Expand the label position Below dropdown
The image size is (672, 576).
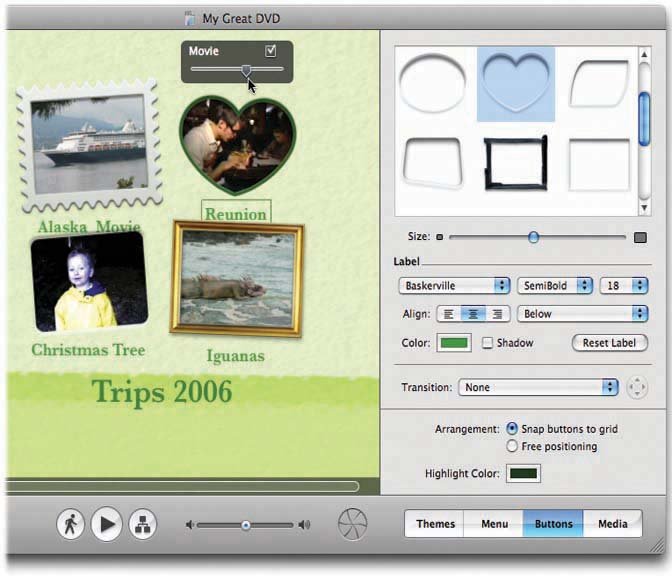582,314
